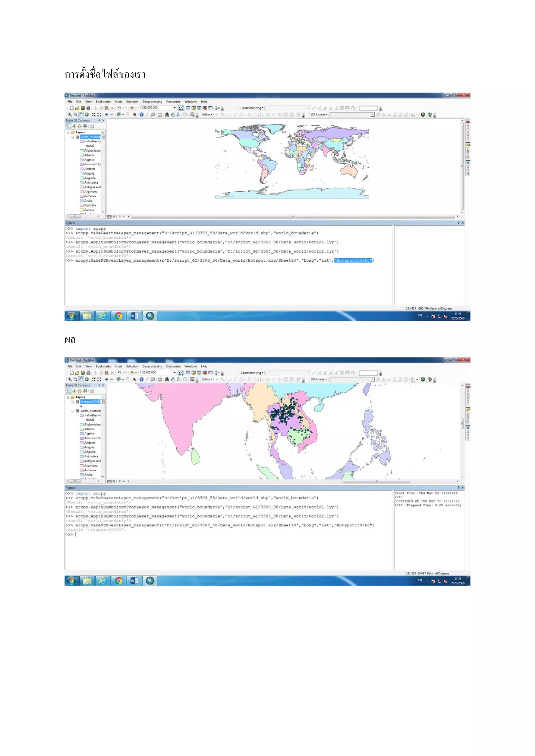Click Add Data icon in world-view ArcMap window
535x756 pixels.
pyautogui.click(x=132, y=108)
